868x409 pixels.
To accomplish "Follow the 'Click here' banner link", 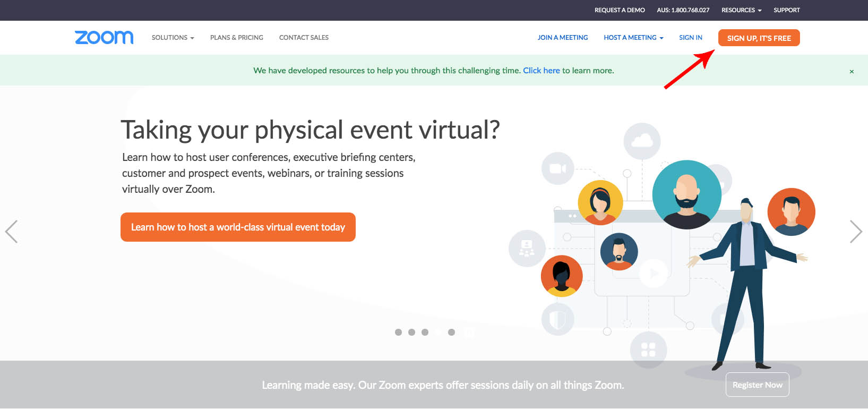I will click(542, 70).
